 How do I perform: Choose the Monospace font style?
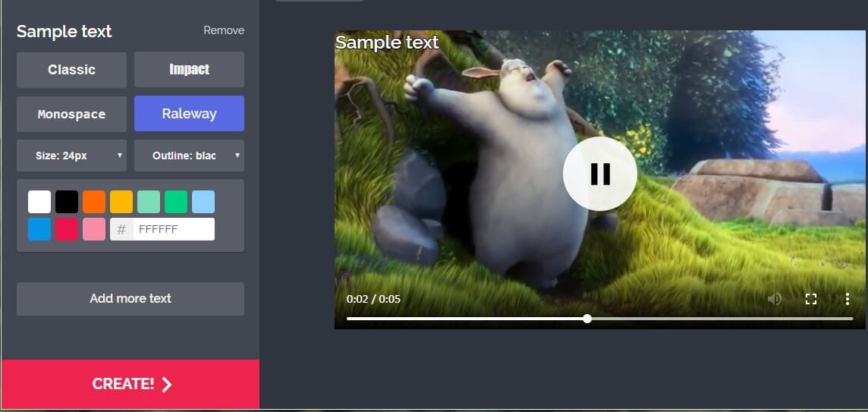pos(71,114)
